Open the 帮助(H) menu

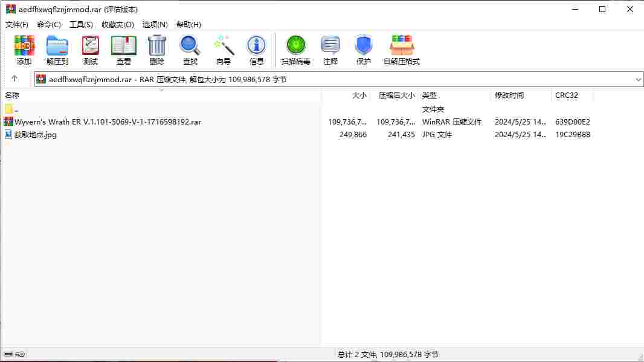click(188, 25)
